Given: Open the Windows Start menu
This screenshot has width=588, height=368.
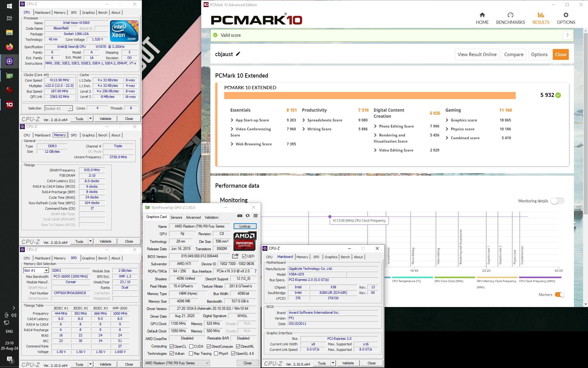Looking at the screenshot, I should coord(9,6).
